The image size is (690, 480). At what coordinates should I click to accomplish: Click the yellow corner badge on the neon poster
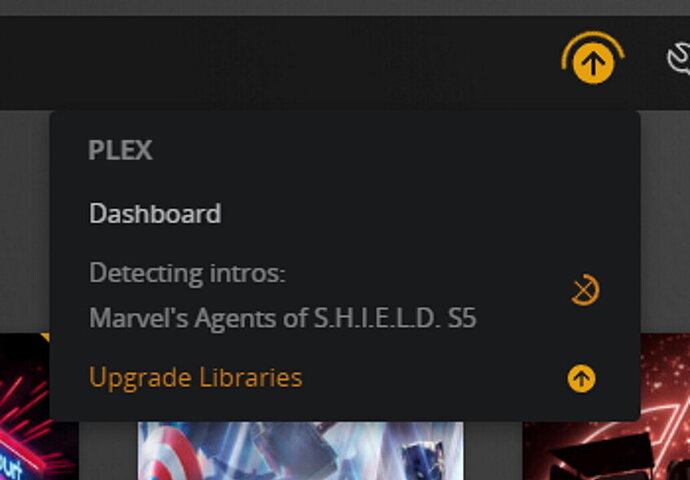coord(46,337)
